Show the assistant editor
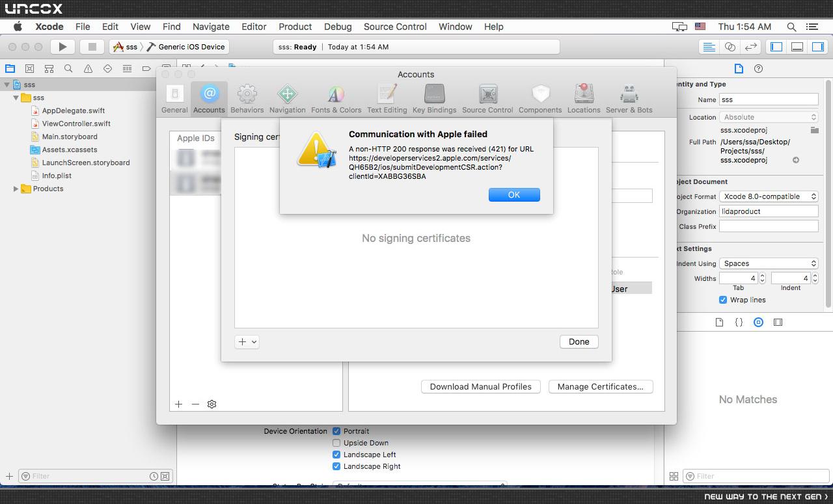The image size is (833, 504). tap(730, 47)
